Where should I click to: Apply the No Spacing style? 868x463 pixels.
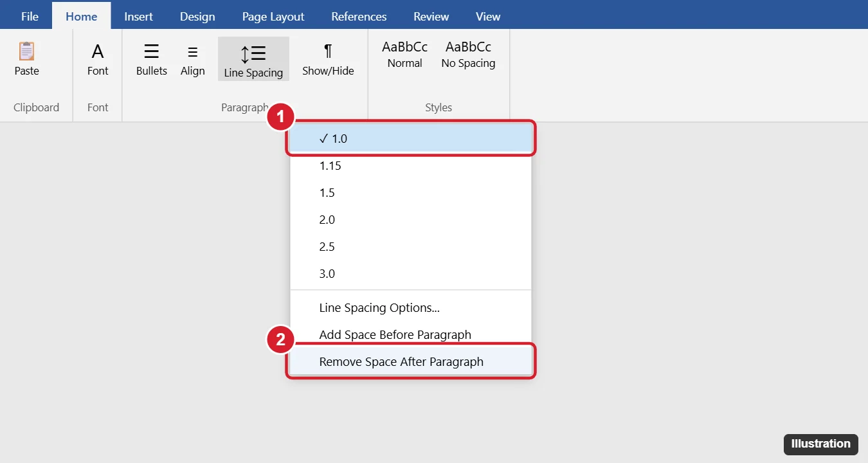[x=468, y=55]
